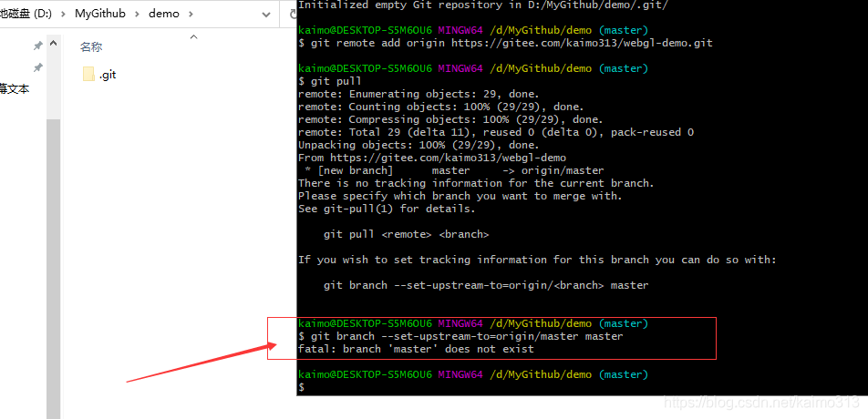Click the lower pin icon in navigation pane
The image size is (868, 419).
tap(37, 68)
